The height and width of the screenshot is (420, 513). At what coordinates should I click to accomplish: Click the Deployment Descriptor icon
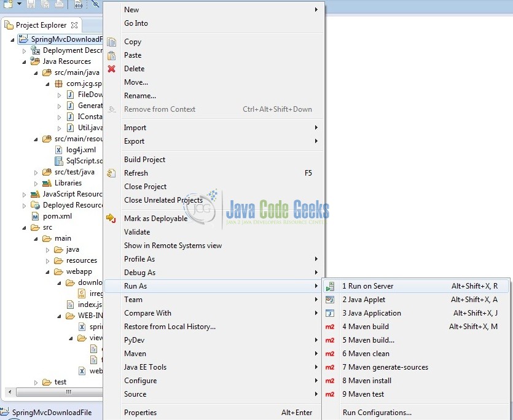click(x=36, y=50)
